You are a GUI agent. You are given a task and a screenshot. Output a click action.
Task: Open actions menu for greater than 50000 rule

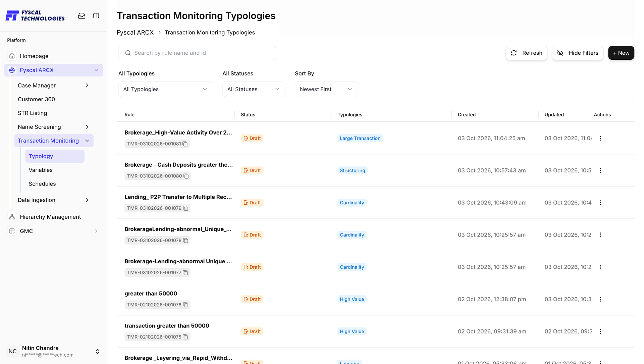pos(600,299)
